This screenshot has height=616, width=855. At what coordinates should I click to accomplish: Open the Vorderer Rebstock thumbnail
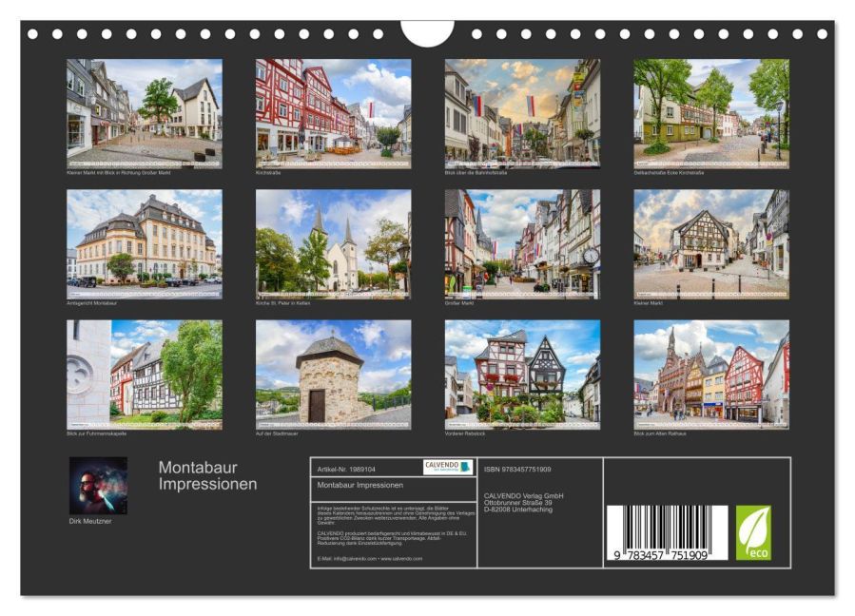point(522,374)
